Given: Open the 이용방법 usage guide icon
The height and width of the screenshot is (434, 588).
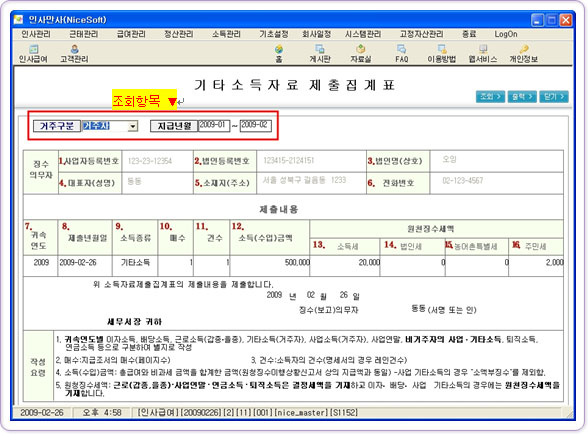Looking at the screenshot, I should click(x=442, y=54).
